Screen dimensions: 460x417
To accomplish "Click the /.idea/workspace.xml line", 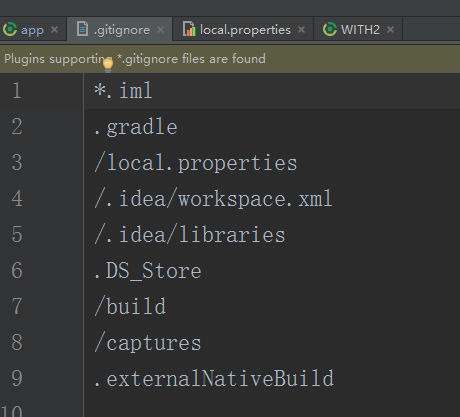I will tap(213, 199).
